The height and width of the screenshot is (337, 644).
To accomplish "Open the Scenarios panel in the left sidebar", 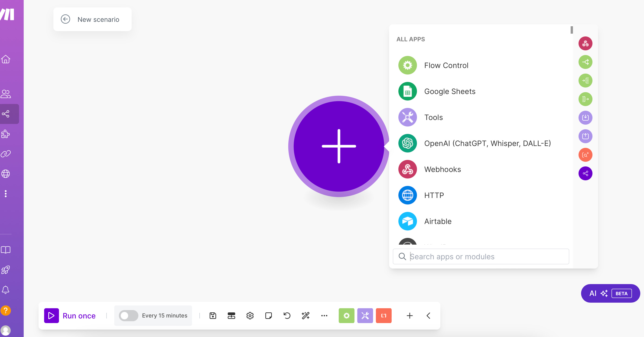I will coord(6,114).
